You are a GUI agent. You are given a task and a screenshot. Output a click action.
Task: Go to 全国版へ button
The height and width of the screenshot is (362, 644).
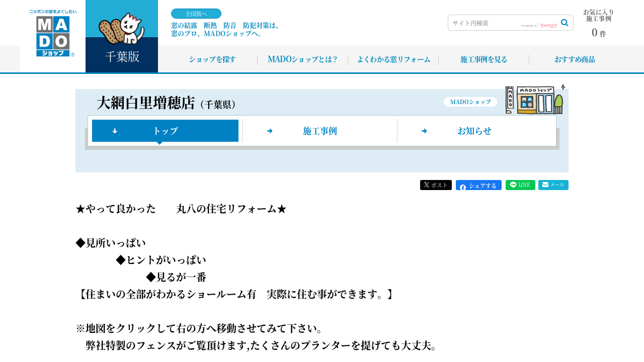click(196, 14)
